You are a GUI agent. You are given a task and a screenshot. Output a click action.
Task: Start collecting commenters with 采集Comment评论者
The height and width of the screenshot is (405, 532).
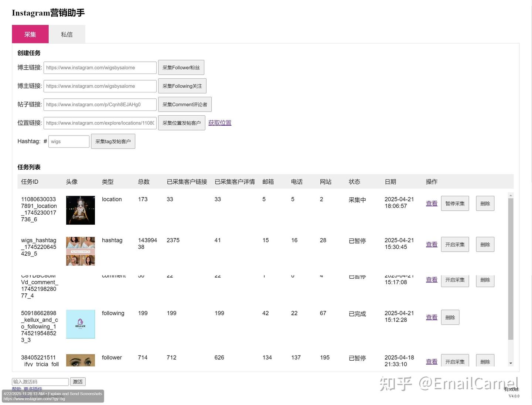click(185, 104)
